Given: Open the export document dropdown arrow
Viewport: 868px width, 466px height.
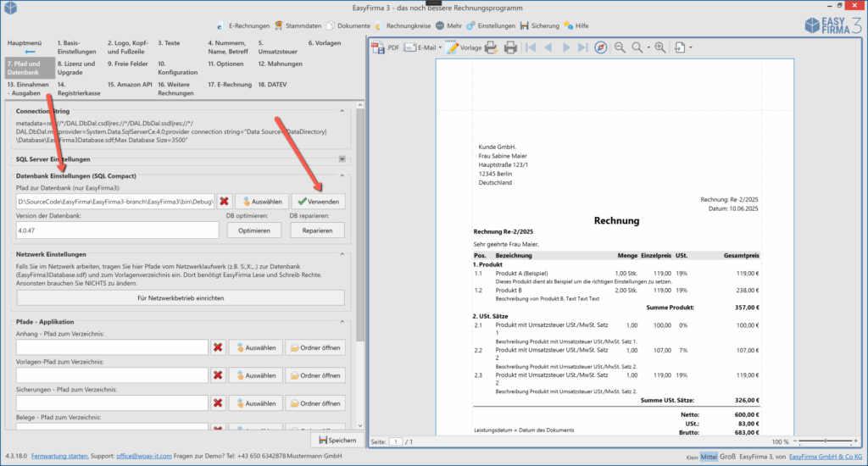Looking at the screenshot, I should tap(690, 47).
